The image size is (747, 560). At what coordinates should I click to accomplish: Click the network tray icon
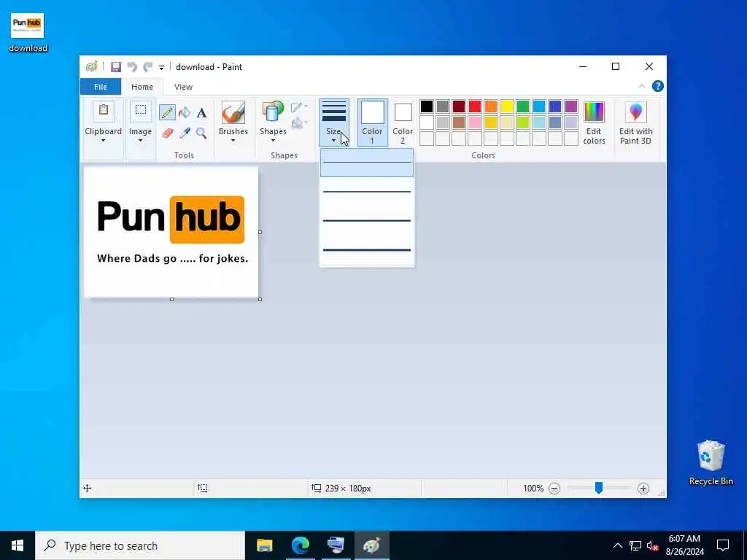635,545
